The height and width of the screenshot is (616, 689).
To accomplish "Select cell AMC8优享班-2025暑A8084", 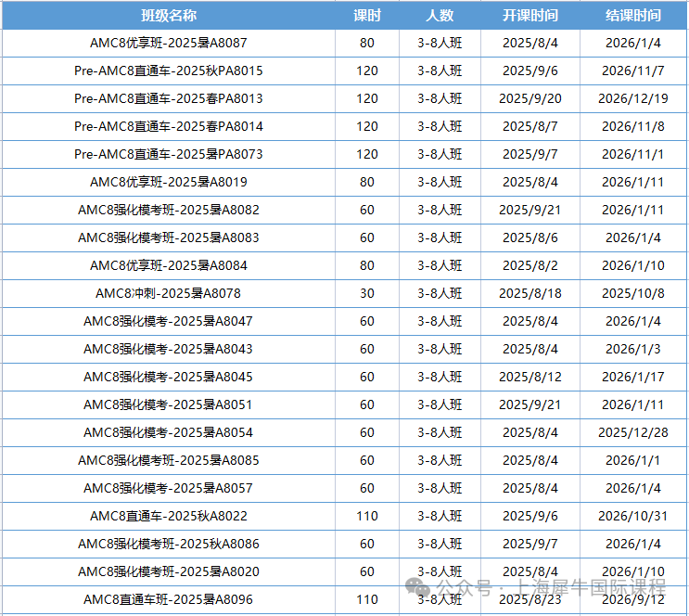I will coord(169,265).
